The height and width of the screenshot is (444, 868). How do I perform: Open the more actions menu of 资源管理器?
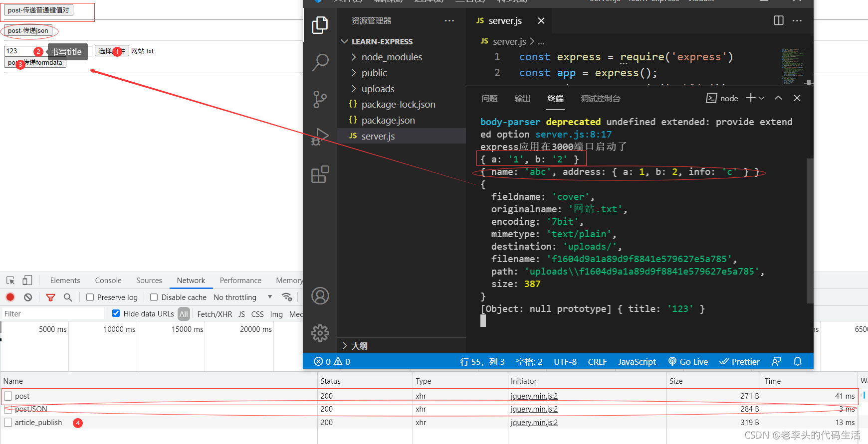(x=449, y=20)
